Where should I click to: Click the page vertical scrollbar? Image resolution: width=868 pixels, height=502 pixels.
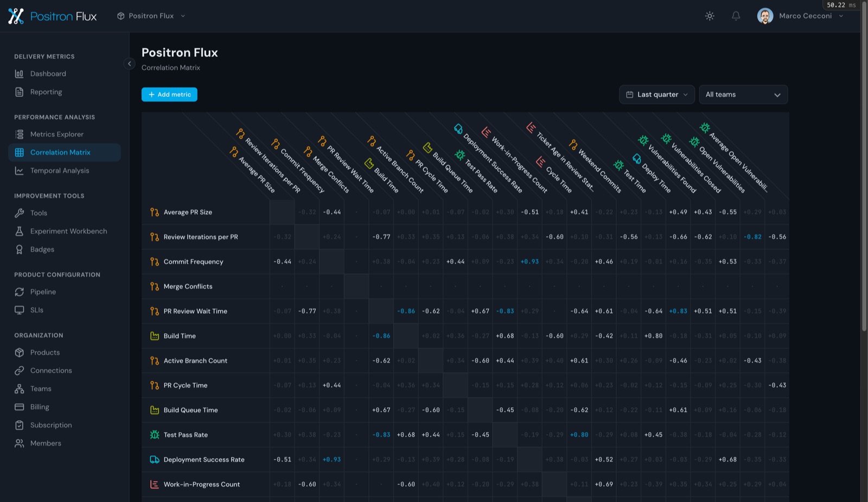[x=864, y=166]
